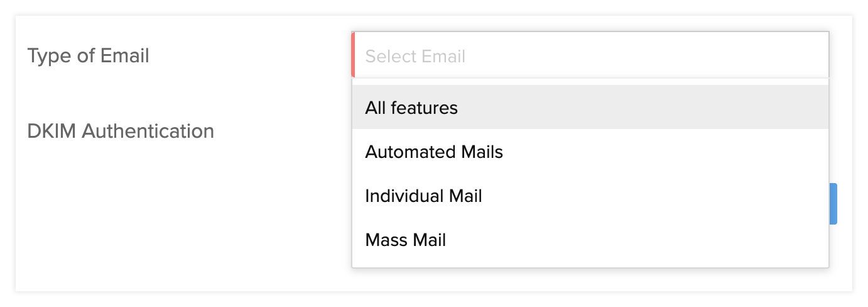The image size is (868, 307).
Task: Set email type to All features
Action: click(411, 108)
